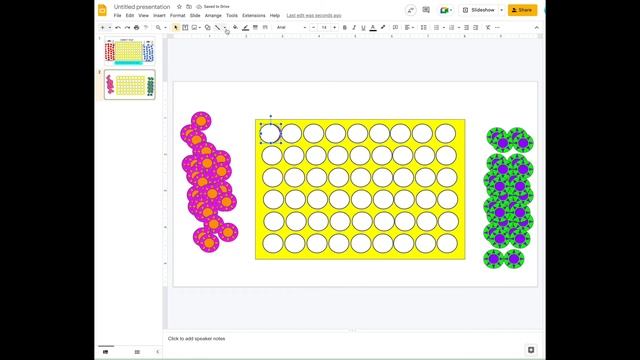Open the Arial font dropdown
Viewport: 640px width, 360px height.
coord(291,27)
